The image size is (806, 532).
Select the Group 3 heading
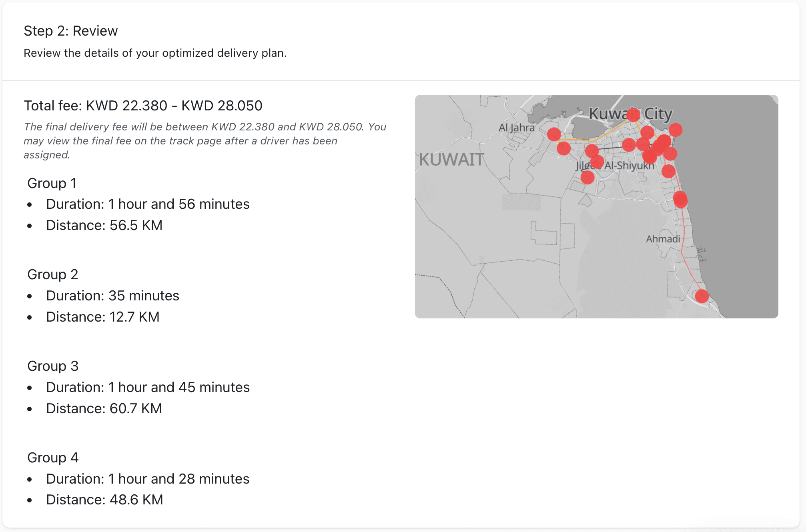pos(52,366)
